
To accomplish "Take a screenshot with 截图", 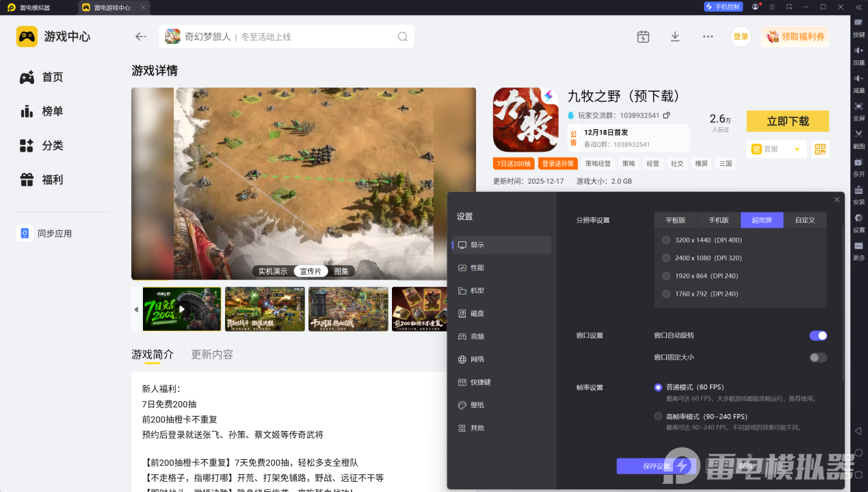I will (x=858, y=139).
